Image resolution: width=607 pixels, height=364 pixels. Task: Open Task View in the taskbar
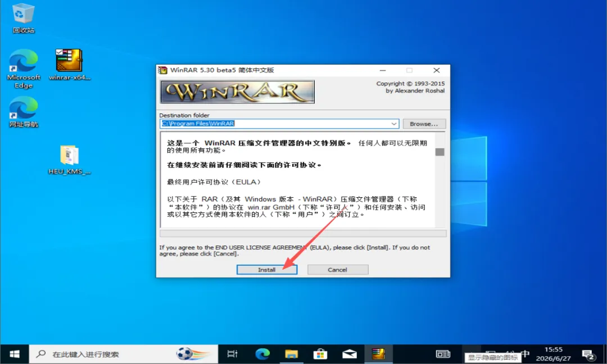[232, 354]
